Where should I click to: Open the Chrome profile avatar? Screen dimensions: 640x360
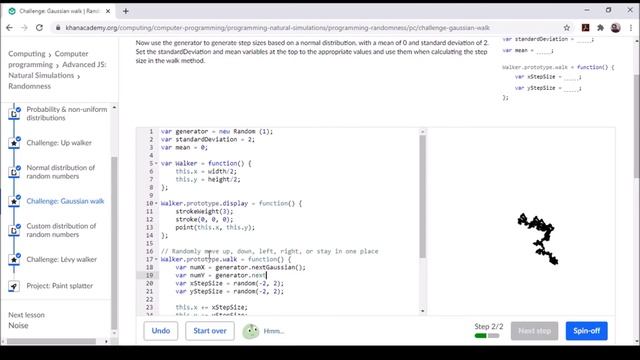[x=616, y=28]
